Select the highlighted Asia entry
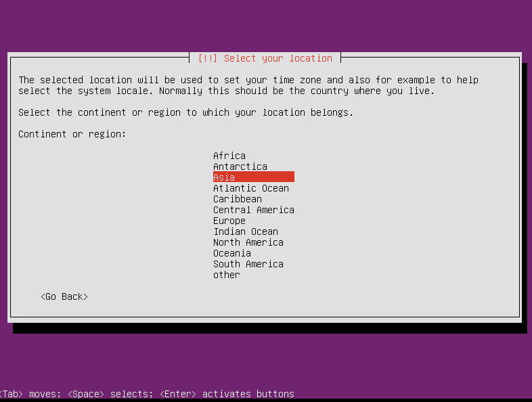The image size is (532, 402). tap(254, 177)
